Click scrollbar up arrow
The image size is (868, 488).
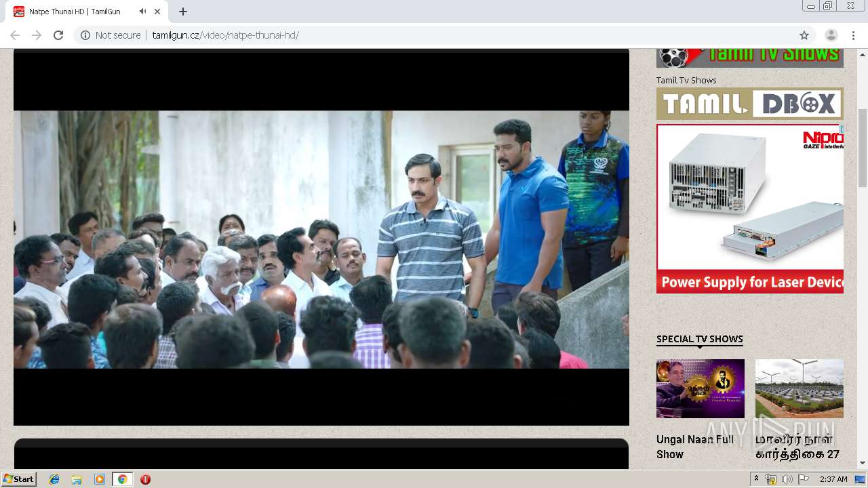(863, 54)
